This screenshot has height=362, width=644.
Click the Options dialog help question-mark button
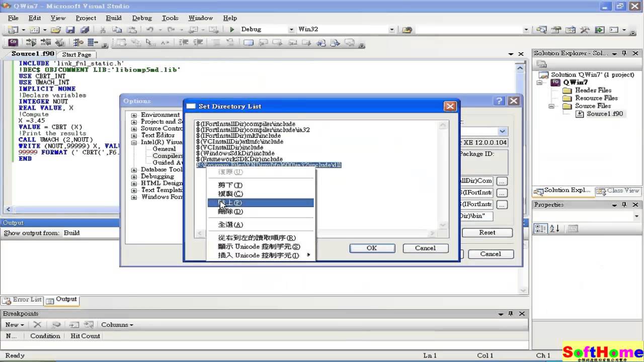point(499,101)
